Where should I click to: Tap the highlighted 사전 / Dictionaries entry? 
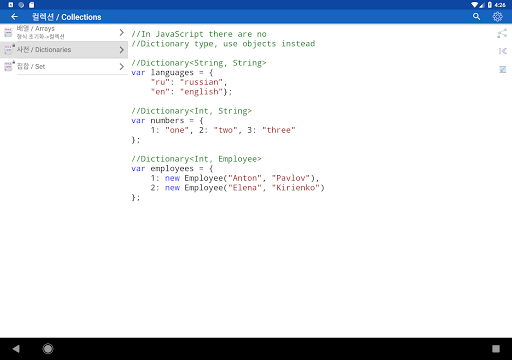point(64,50)
